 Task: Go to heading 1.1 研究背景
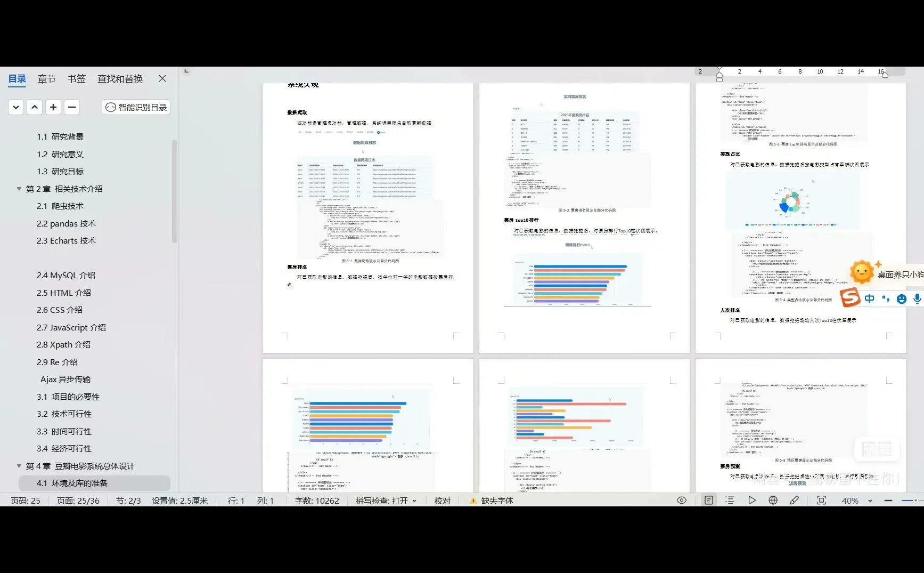60,137
